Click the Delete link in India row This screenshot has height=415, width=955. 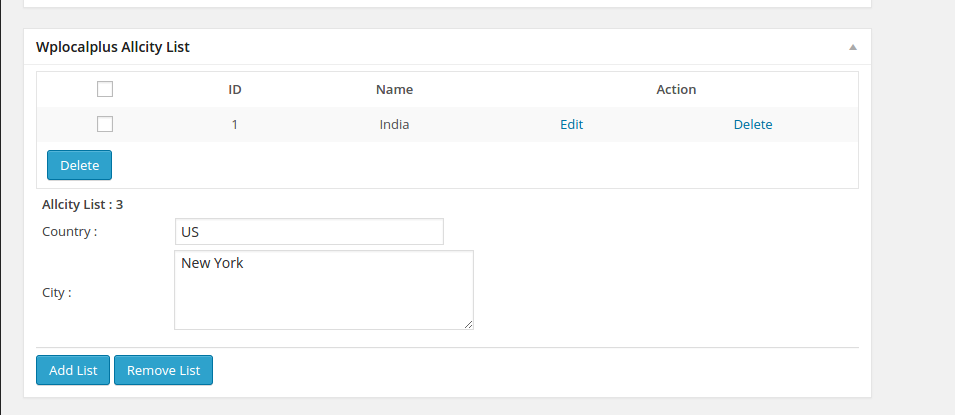[753, 124]
